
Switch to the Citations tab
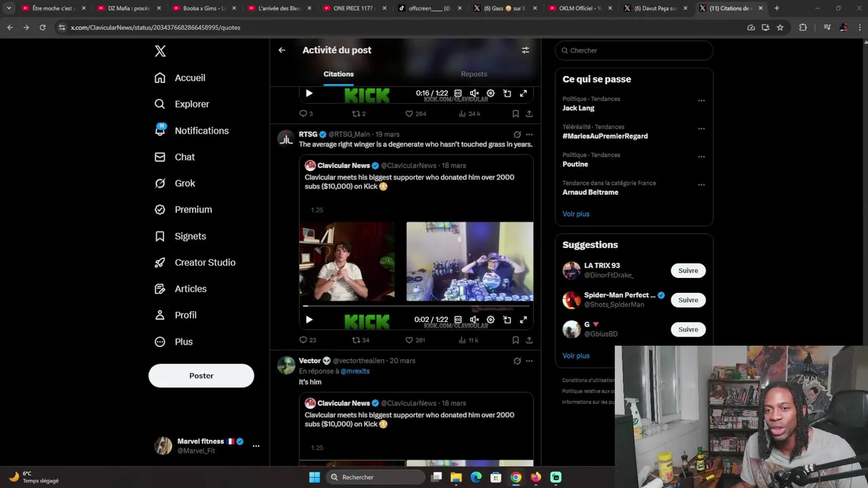pyautogui.click(x=338, y=74)
